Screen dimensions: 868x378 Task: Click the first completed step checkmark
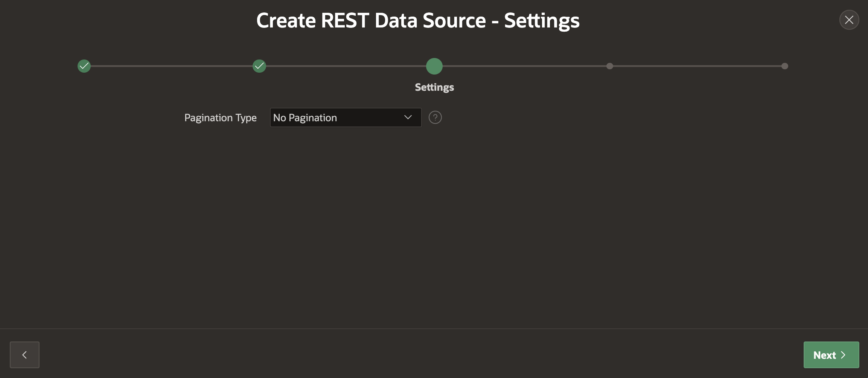point(84,66)
